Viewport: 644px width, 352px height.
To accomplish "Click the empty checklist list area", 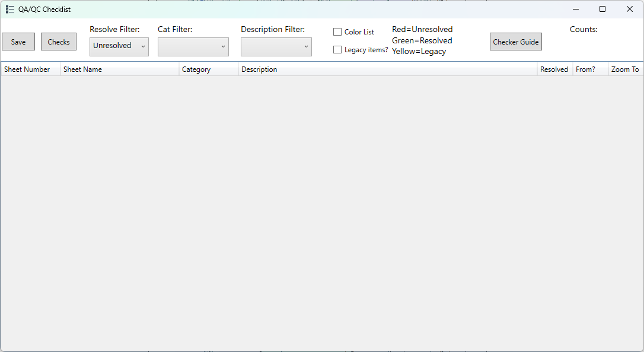I will (321, 208).
